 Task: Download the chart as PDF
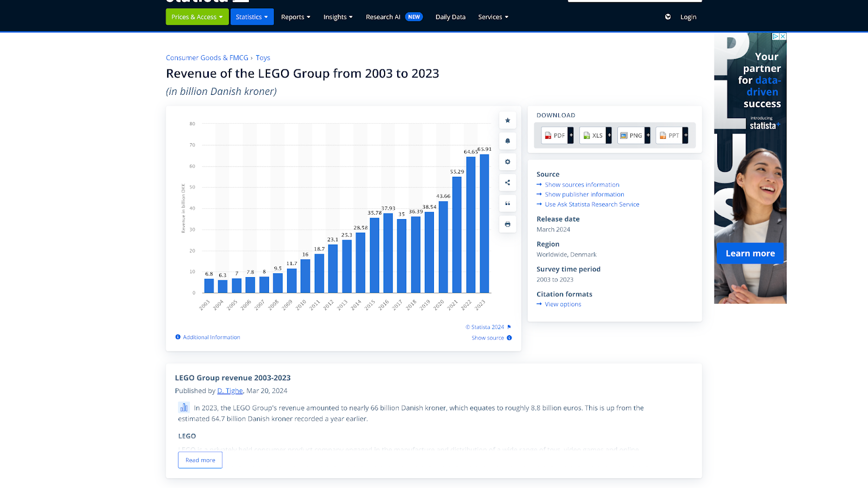coord(555,136)
